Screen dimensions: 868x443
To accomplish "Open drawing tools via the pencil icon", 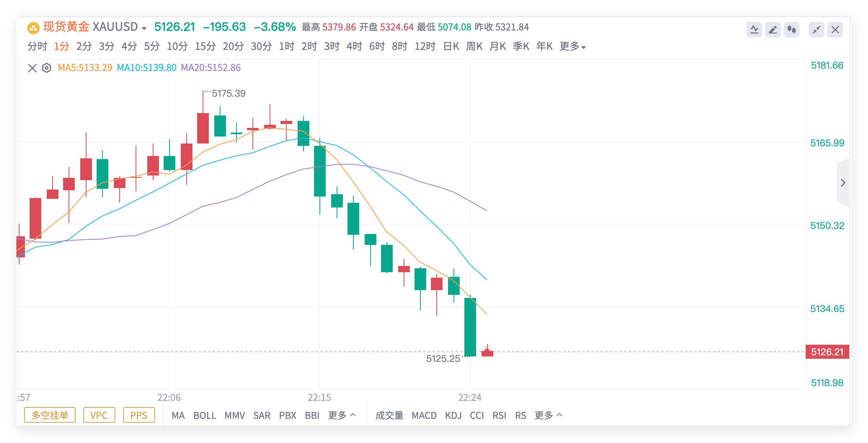I will point(773,29).
